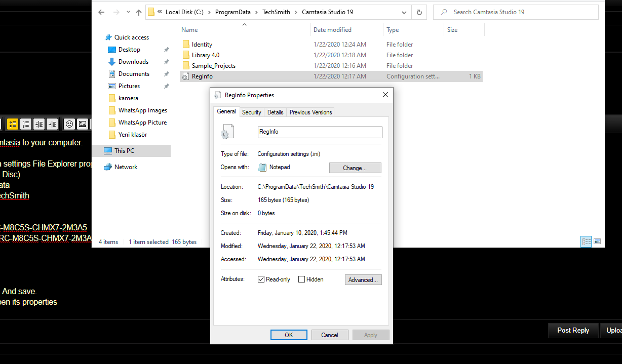Select This PC in navigation pane
The image size is (622, 364).
click(x=132, y=151)
